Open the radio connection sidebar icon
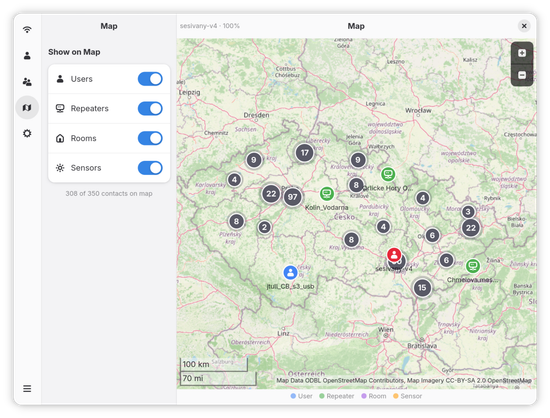 click(x=27, y=29)
